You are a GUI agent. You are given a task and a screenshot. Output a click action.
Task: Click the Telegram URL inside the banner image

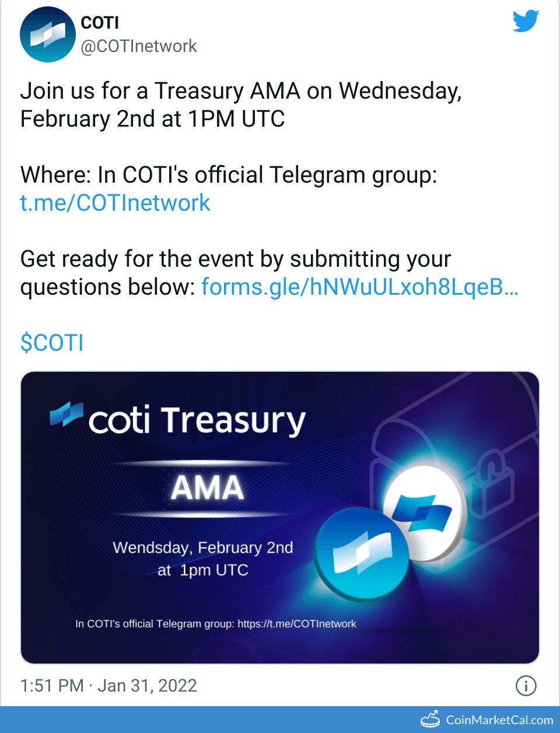pyautogui.click(x=296, y=624)
